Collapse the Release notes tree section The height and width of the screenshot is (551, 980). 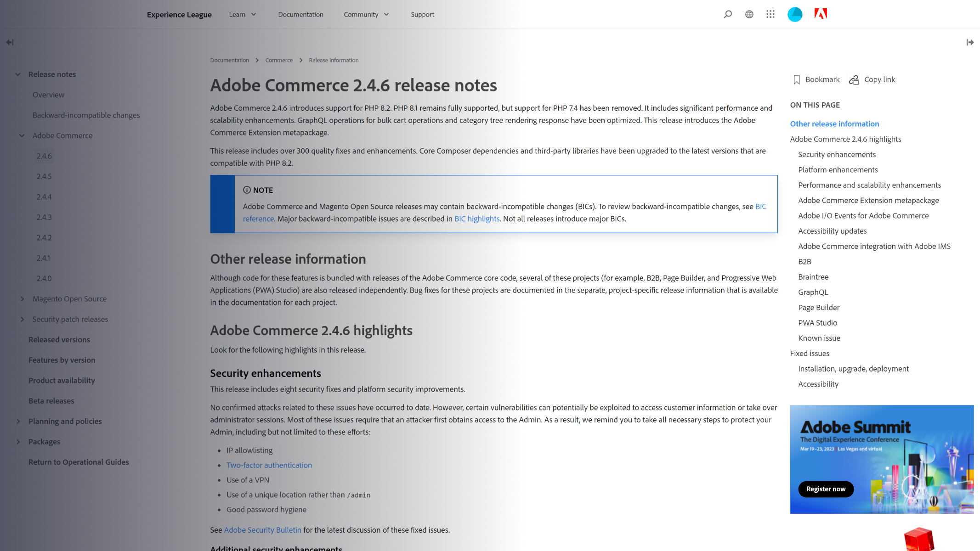17,74
